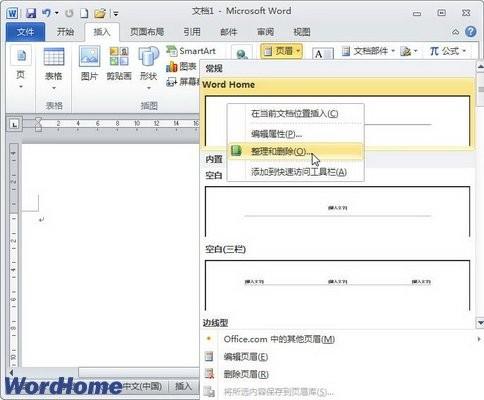The width and height of the screenshot is (484, 400).
Task: Toggle the 页眉 header dropdown button
Action: click(281, 51)
